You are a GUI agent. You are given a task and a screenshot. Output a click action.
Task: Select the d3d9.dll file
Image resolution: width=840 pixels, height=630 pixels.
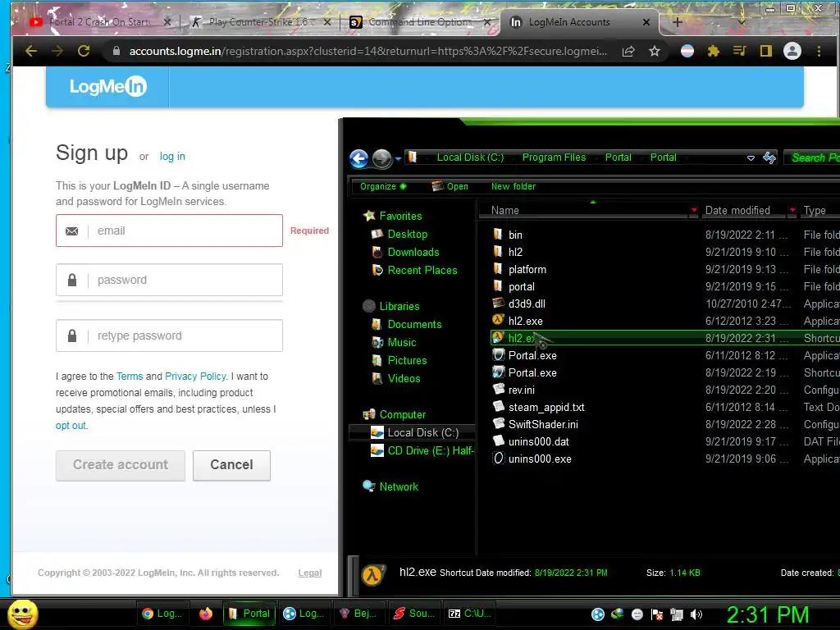tap(527, 304)
